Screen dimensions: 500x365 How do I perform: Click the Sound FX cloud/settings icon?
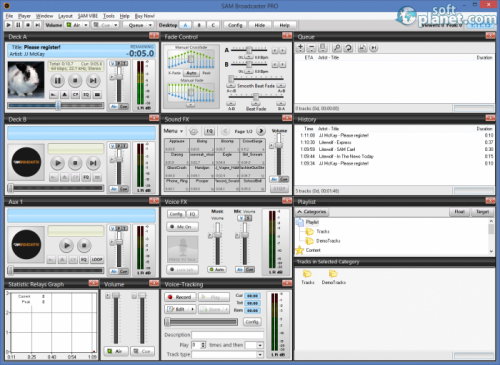pos(193,131)
